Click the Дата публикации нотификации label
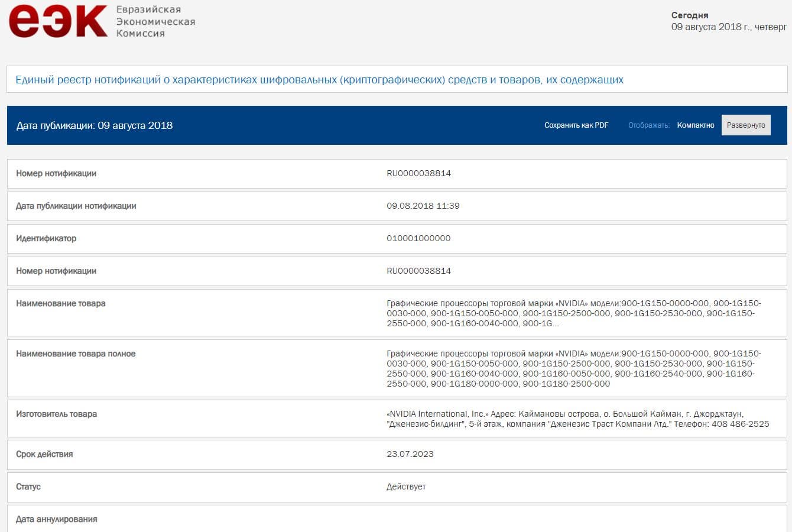The image size is (792, 532). (x=76, y=206)
